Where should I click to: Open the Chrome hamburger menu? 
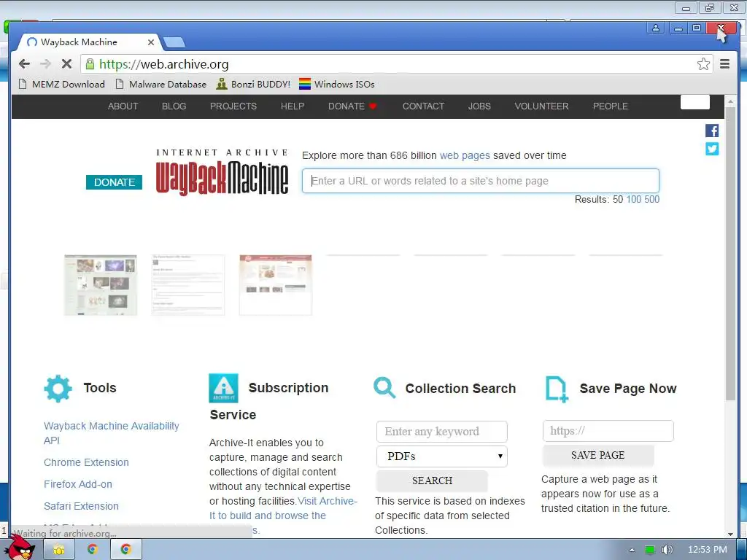click(x=724, y=64)
